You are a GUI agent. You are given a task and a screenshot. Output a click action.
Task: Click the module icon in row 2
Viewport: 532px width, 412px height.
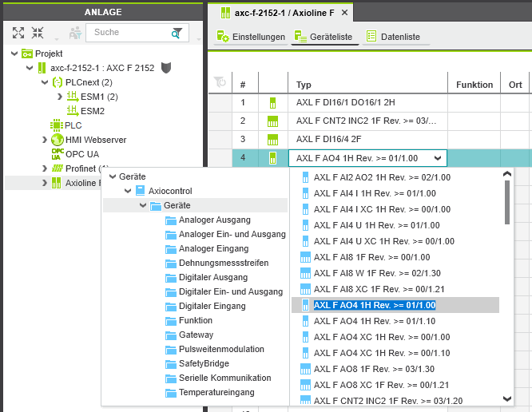272,121
